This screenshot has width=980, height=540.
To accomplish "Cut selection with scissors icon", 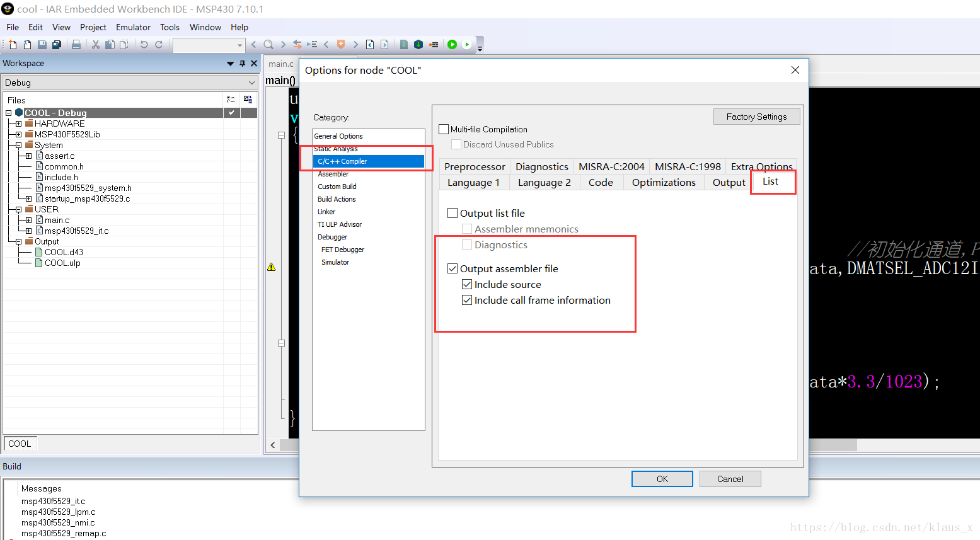I will tap(96, 45).
